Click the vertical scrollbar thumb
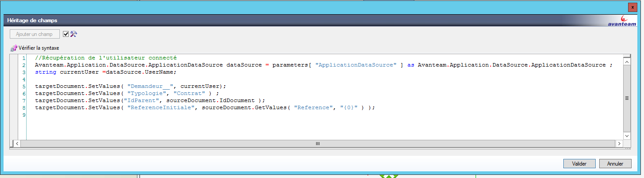Viewport: 644px width, 178px height. click(627, 99)
